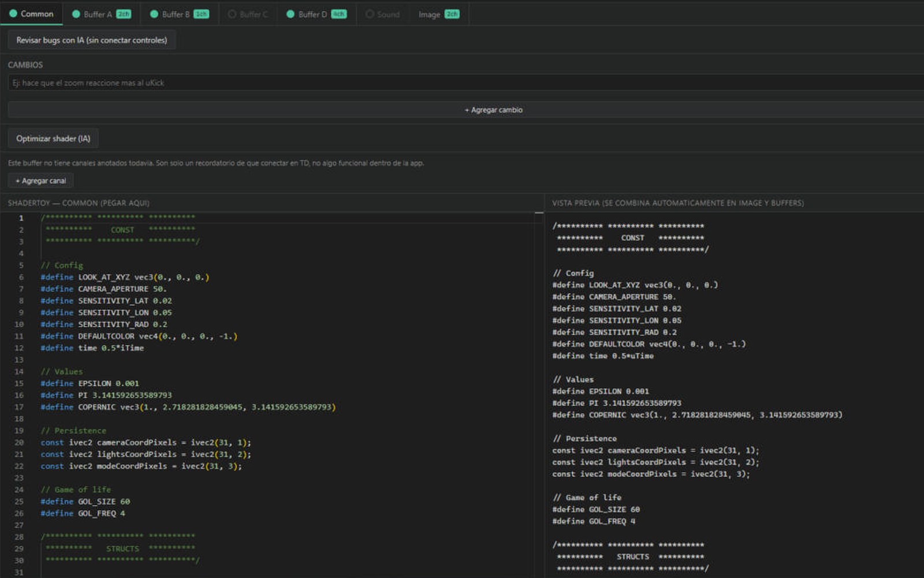Screen dimensions: 924x578
Task: Click the VISTA PREVIA panel header
Action: click(x=677, y=203)
